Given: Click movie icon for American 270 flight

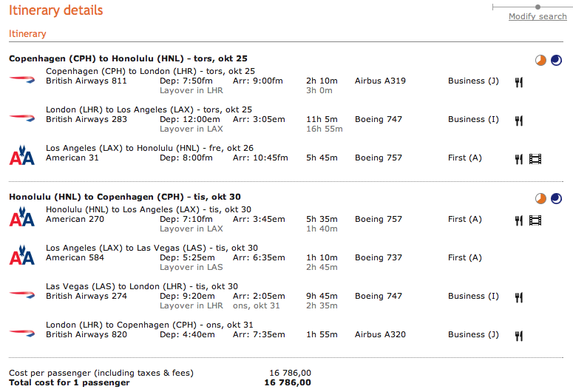Looking at the screenshot, I should click(535, 220).
